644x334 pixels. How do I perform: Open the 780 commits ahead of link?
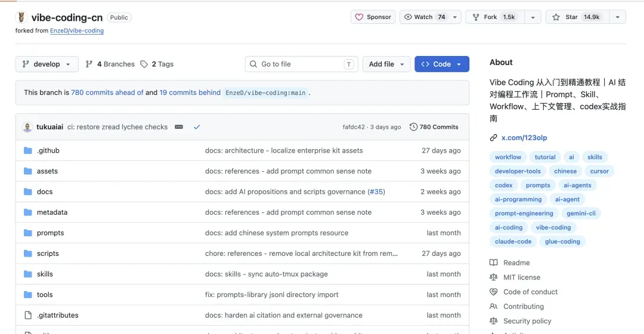point(107,92)
